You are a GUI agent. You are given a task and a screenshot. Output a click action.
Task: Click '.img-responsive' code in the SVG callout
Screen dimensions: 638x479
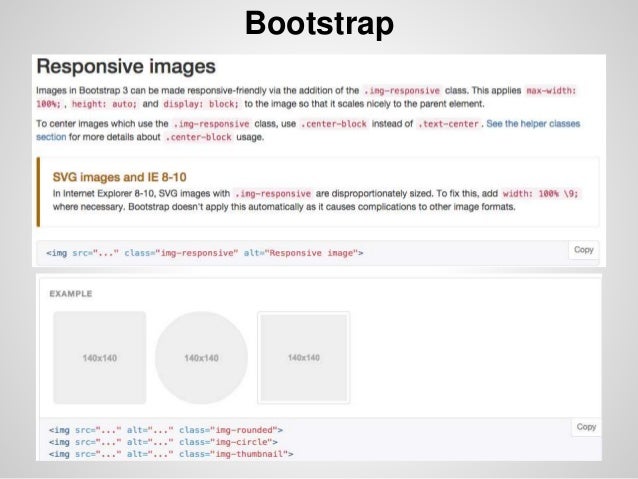pos(273,194)
